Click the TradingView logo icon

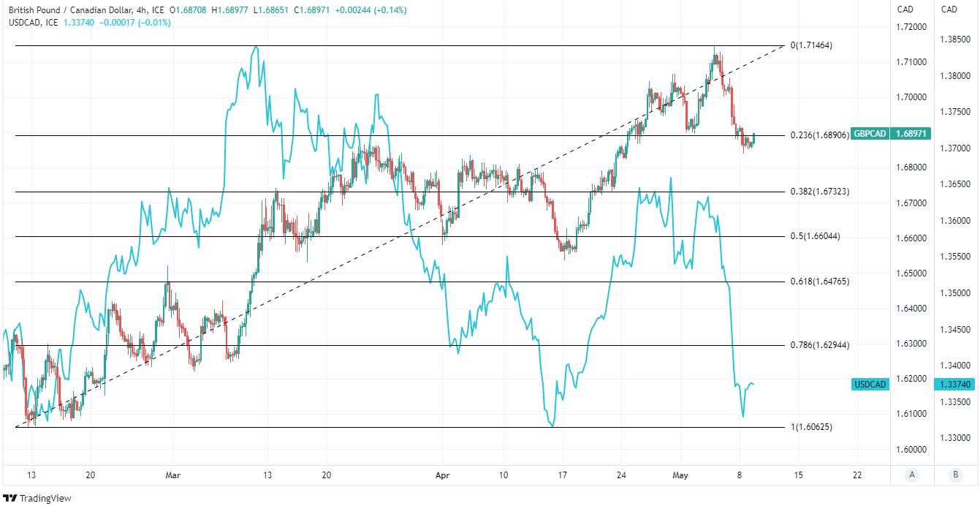pos(11,498)
